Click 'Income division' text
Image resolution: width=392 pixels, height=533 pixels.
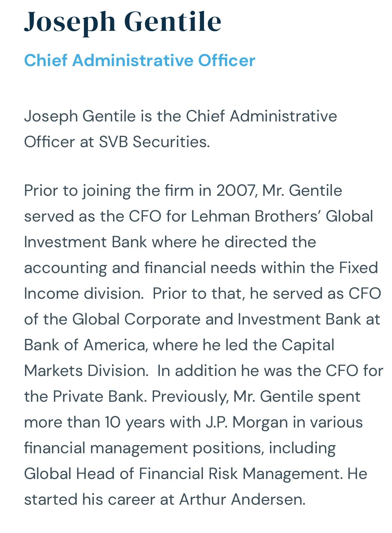(x=84, y=294)
